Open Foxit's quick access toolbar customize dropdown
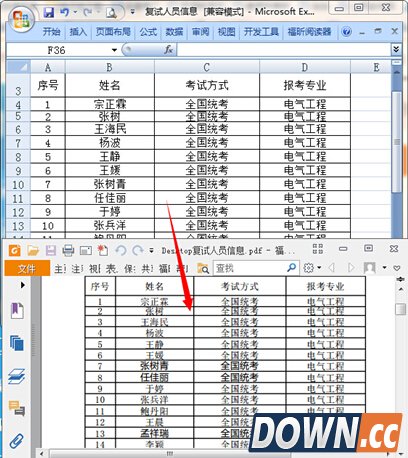The image size is (408, 458). [x=151, y=250]
